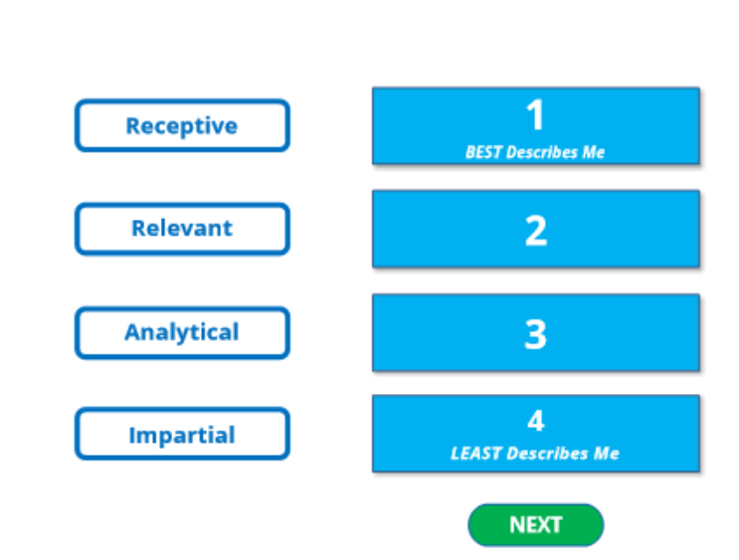Click the word Impartial text
Screen dimensions: 739x560
tap(182, 435)
